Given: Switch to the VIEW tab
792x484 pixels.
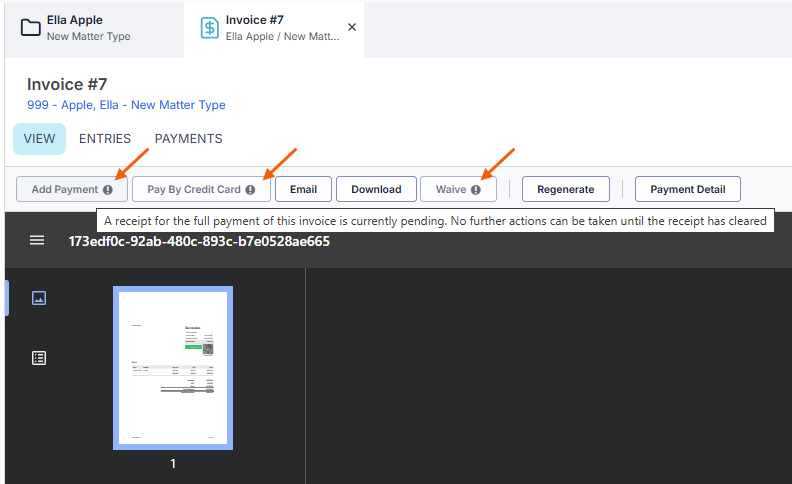Looking at the screenshot, I should tap(39, 139).
